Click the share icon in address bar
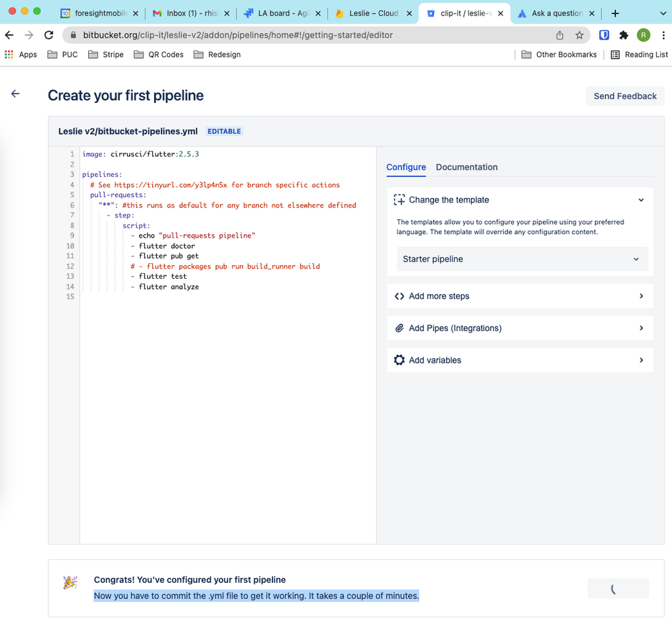 pyautogui.click(x=560, y=35)
